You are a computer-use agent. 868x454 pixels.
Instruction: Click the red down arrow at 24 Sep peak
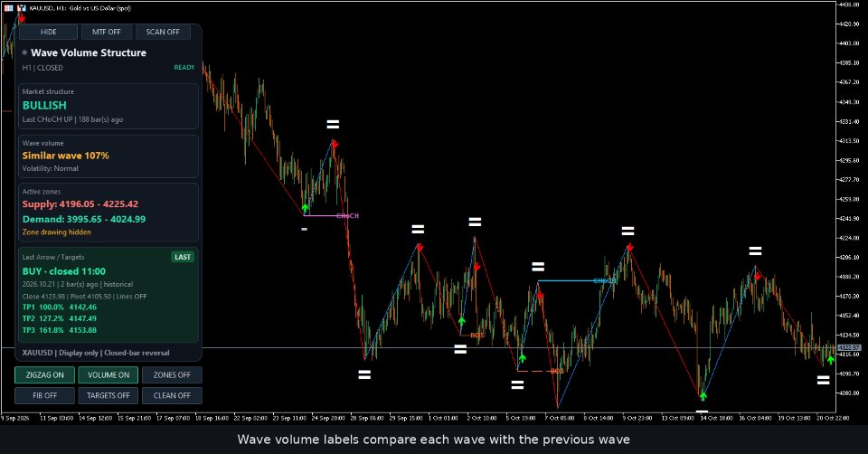pos(335,145)
